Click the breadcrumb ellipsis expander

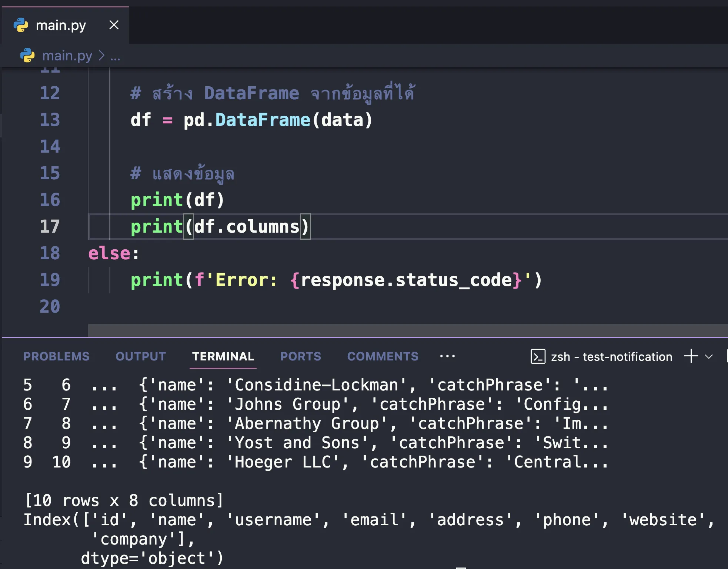click(x=115, y=55)
